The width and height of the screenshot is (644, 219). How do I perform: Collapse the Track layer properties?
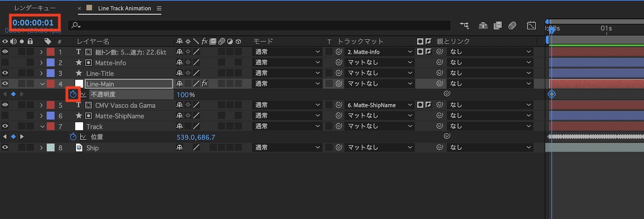(x=42, y=126)
